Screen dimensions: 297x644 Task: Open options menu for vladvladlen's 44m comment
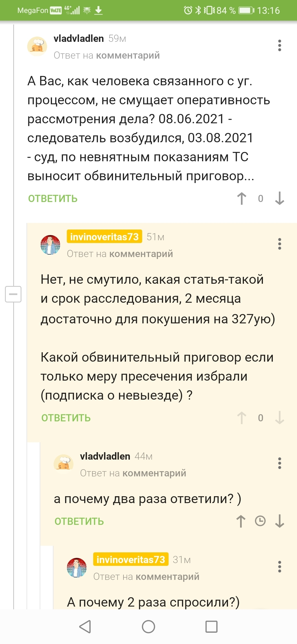click(279, 463)
